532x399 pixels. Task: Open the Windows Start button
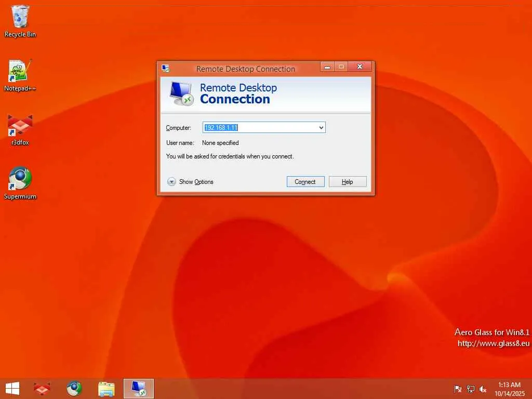tap(12, 389)
